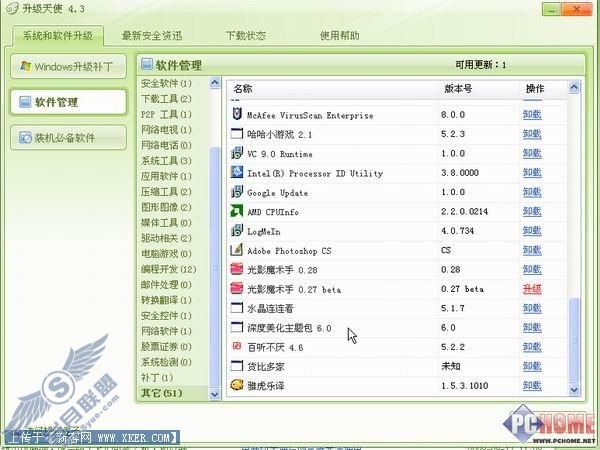The image size is (600, 450).
Task: Select category 驱动相关 (2)
Action: [x=166, y=238]
